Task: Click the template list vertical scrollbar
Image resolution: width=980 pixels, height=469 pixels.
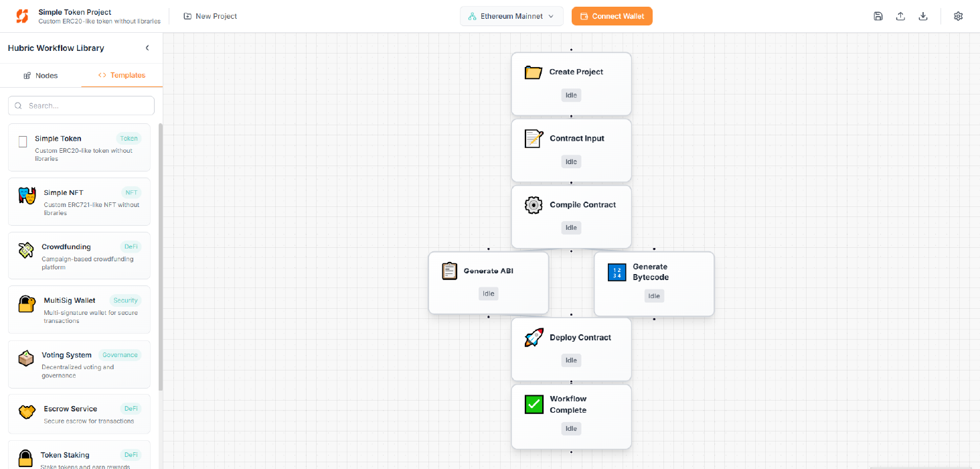Action: tap(160, 255)
